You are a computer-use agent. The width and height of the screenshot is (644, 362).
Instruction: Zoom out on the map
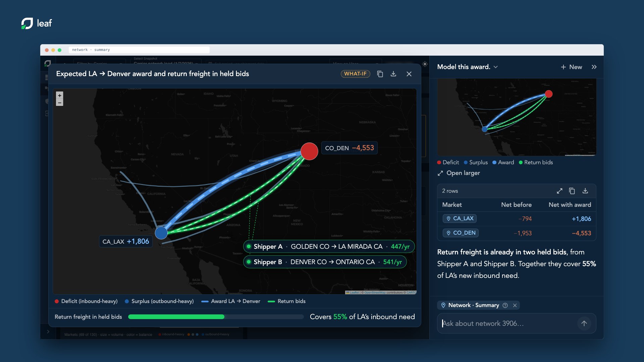(60, 103)
